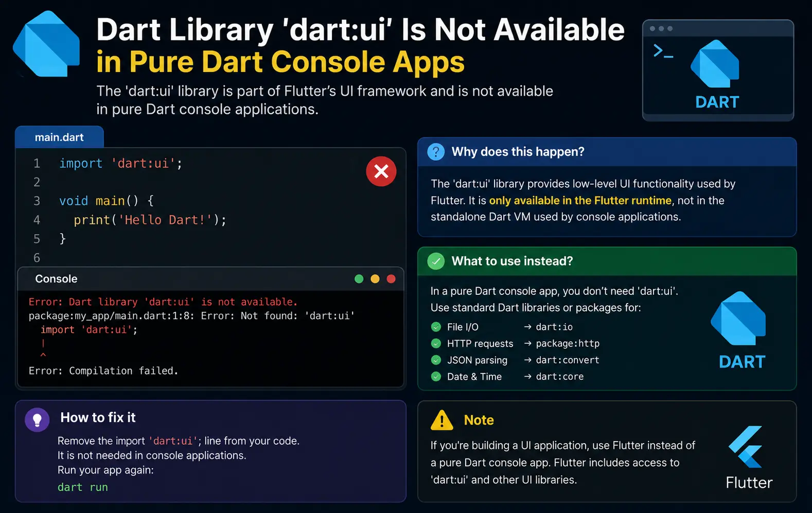Click the arrow pointing to dart:core
Screen dimensions: 812x513
(527, 376)
